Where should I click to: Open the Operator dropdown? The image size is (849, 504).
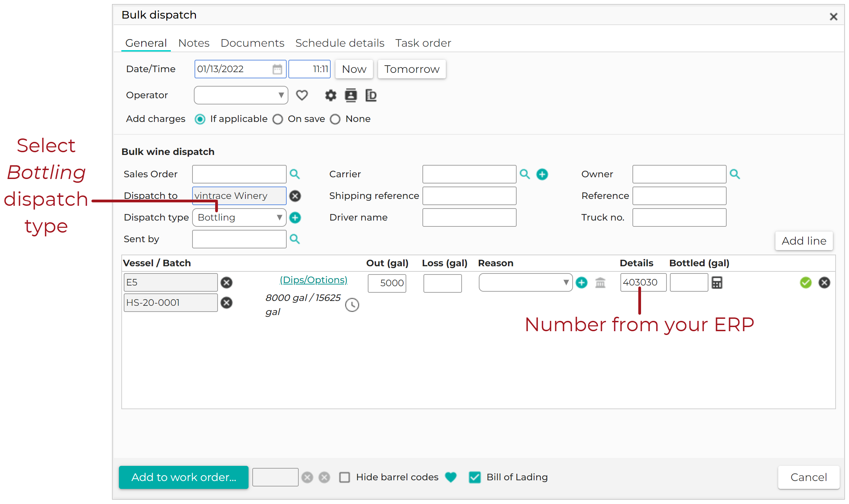point(241,95)
